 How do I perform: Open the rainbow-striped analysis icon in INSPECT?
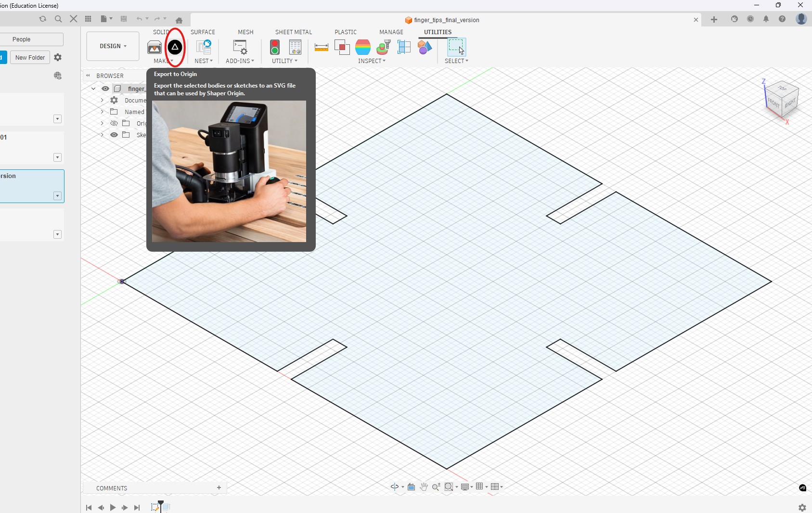363,47
